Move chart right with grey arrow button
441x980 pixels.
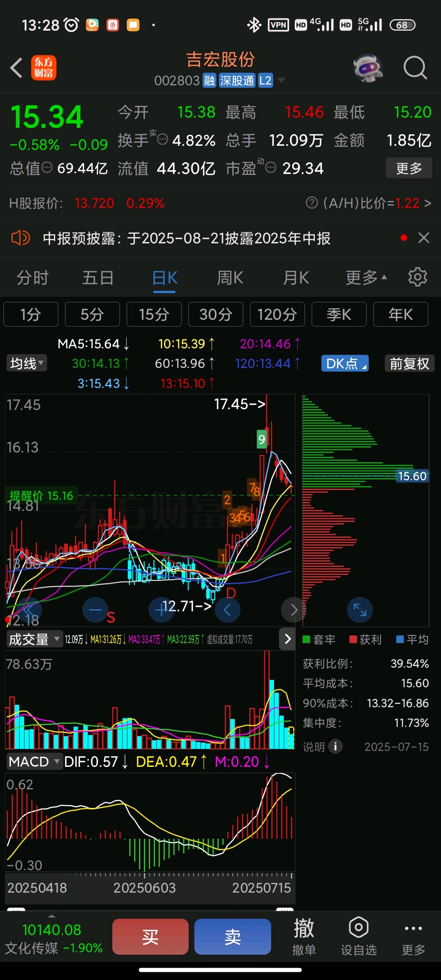tap(294, 610)
